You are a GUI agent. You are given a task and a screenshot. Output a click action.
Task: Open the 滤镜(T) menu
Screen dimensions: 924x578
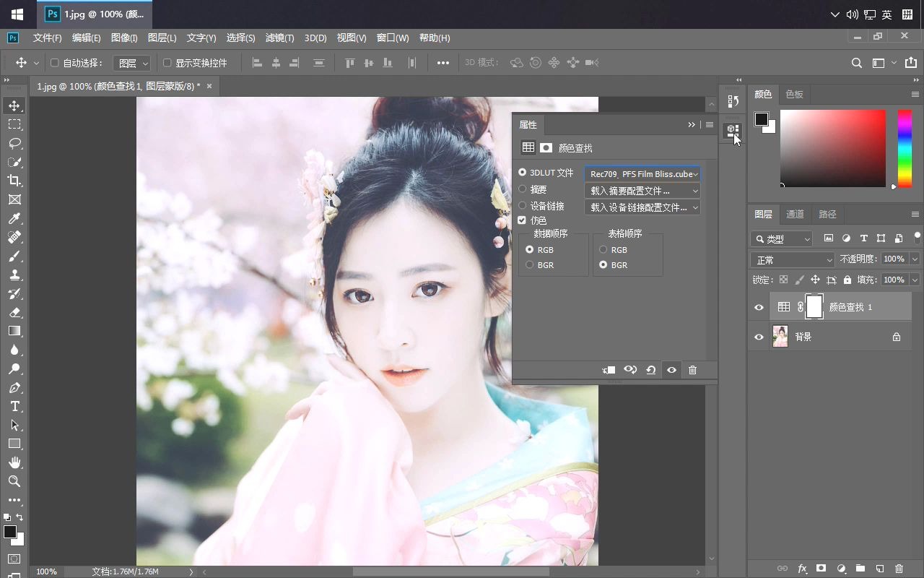[x=280, y=38]
